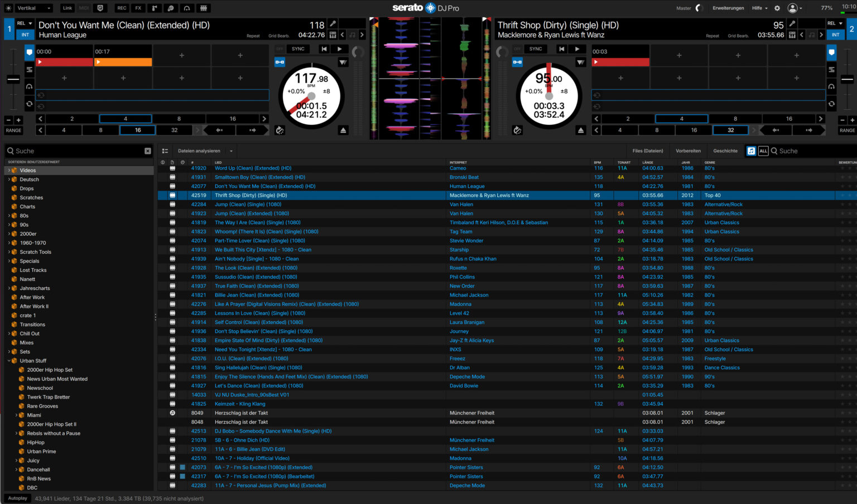Open the Vorbereiten tab
This screenshot has width=857, height=504.
(688, 151)
